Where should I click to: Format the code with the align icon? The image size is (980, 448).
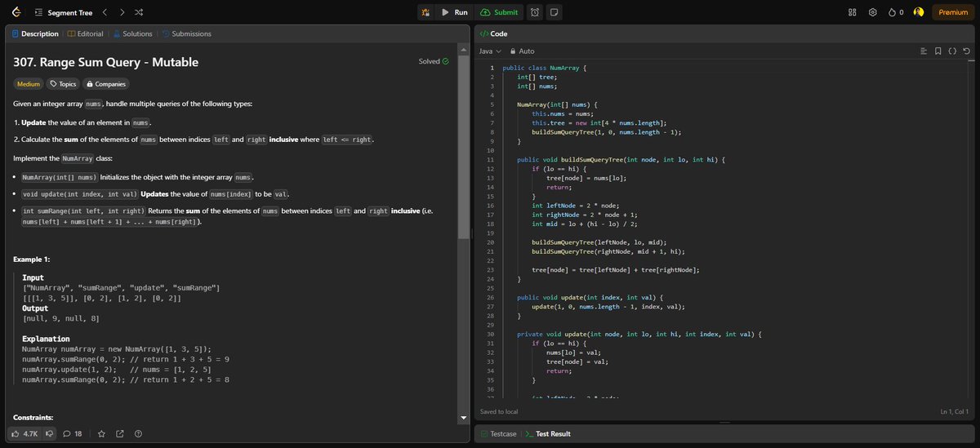coord(924,51)
